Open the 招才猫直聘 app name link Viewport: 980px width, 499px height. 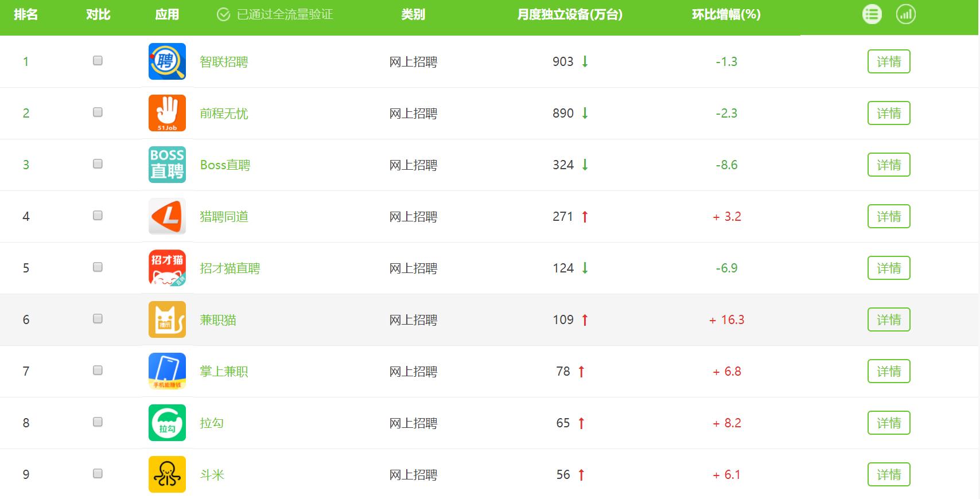pos(230,268)
